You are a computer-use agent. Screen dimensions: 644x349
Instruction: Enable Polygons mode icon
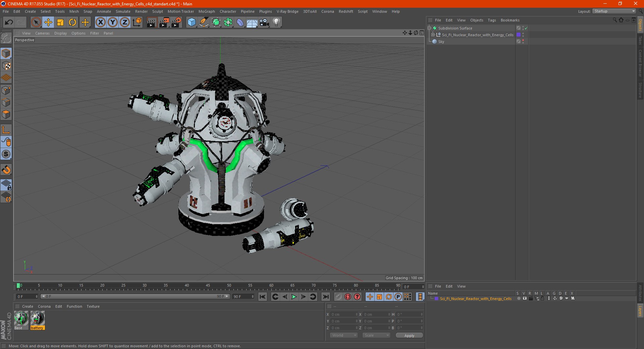6,114
